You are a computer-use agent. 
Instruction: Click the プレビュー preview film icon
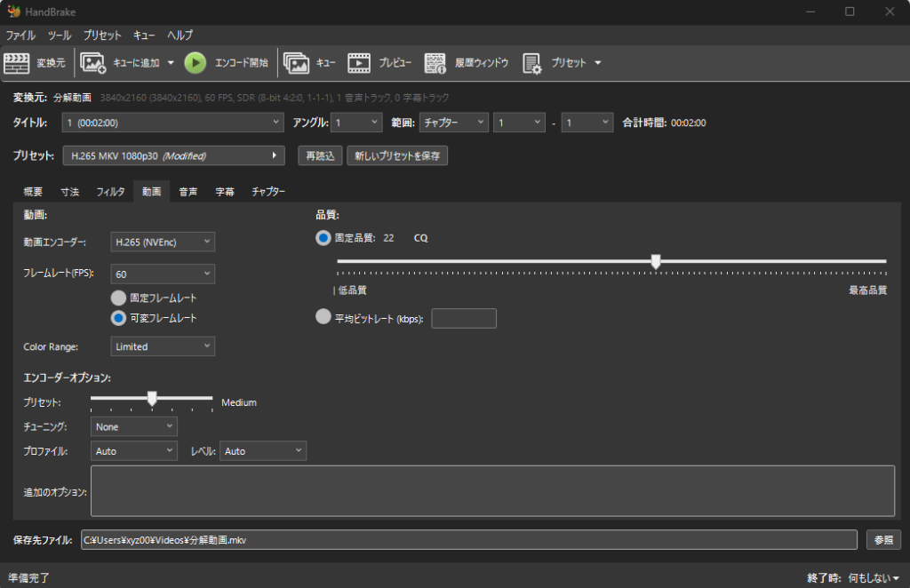359,63
